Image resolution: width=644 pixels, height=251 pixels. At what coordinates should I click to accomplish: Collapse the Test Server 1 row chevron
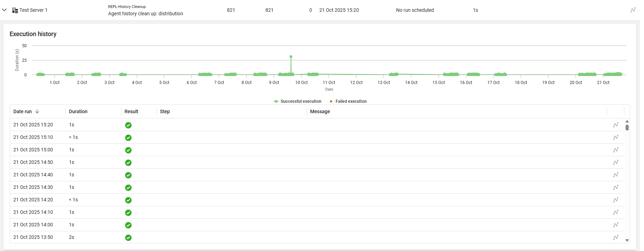5,10
